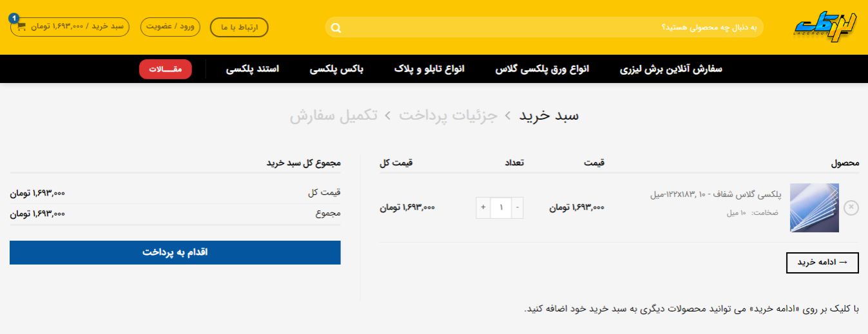Open the 'انواع تابلو و پلاک' menu

click(x=429, y=69)
